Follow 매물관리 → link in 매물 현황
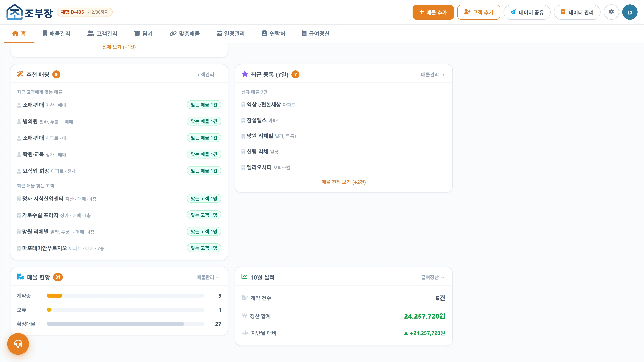 click(x=208, y=277)
